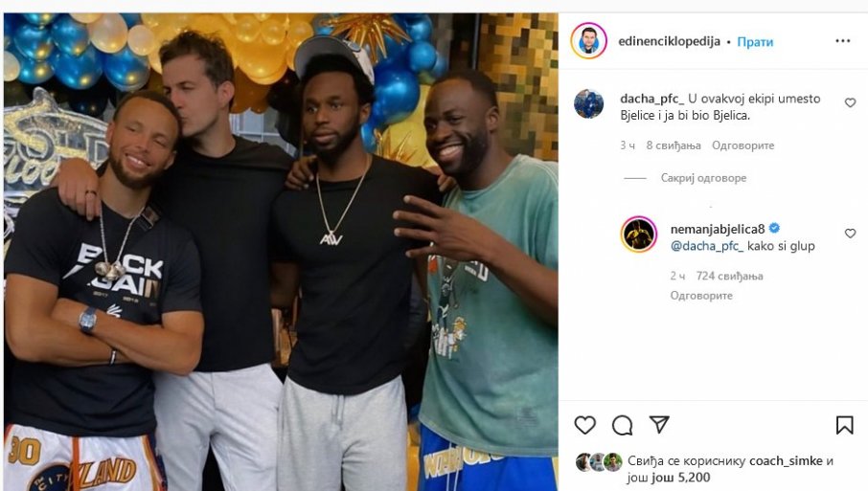Open comments via the speech bubble icon
The image size is (868, 491).
click(x=622, y=425)
